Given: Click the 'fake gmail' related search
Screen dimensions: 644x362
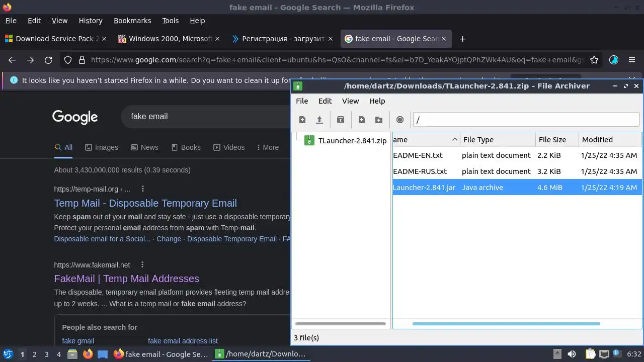Looking at the screenshot, I should coord(78,341).
